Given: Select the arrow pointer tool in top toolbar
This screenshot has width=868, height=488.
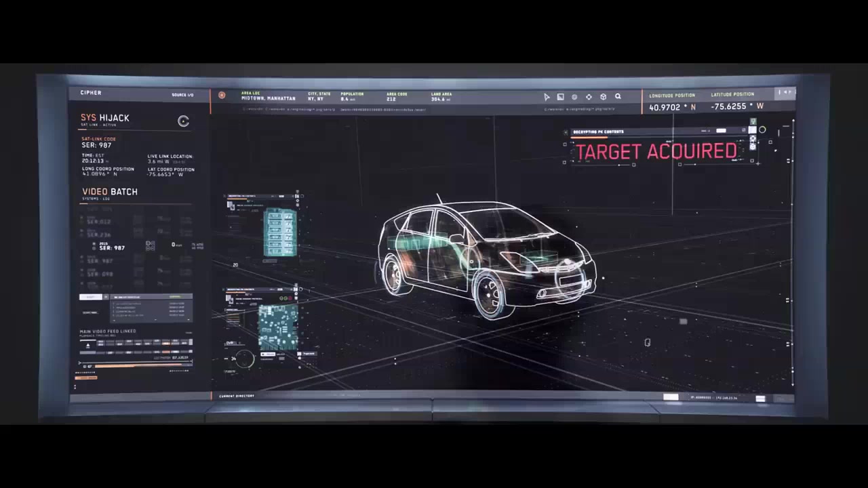Looking at the screenshot, I should coord(547,97).
